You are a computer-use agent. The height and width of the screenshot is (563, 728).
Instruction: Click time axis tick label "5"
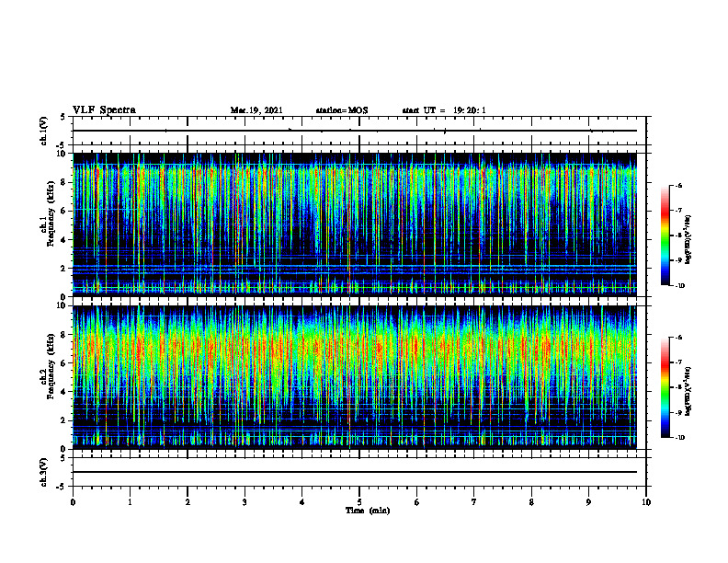click(359, 502)
